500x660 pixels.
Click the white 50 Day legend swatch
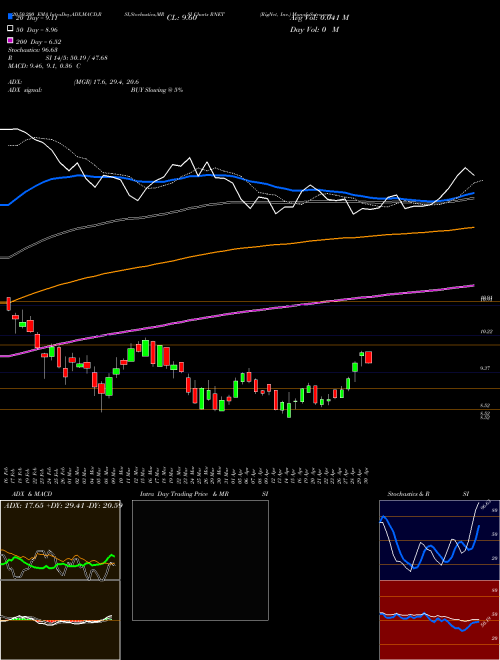[x=10, y=29]
